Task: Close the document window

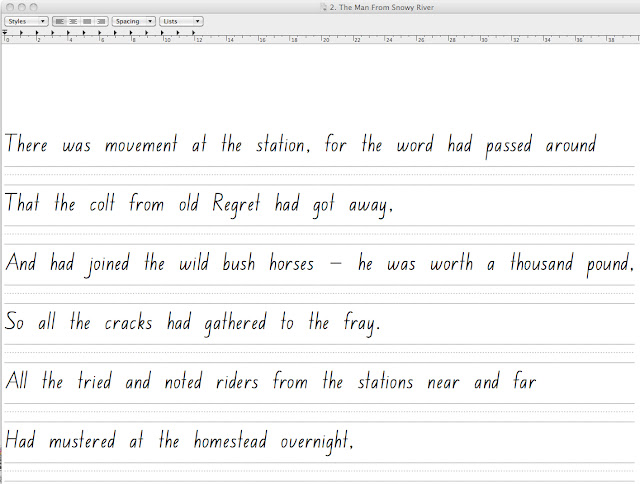Action: click(x=10, y=7)
